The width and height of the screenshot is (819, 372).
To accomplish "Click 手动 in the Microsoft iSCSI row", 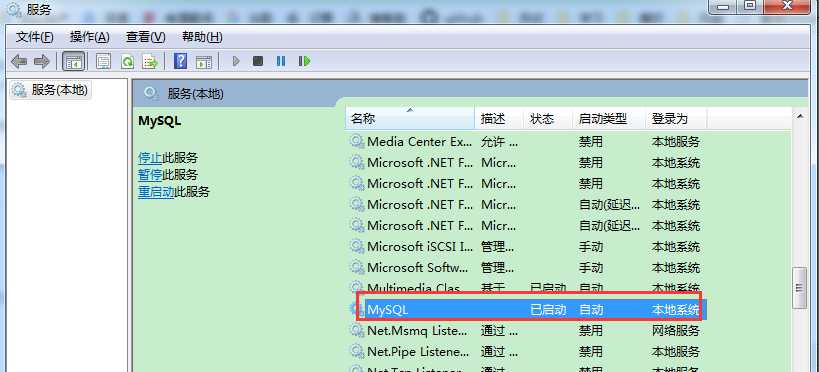I will click(x=591, y=246).
